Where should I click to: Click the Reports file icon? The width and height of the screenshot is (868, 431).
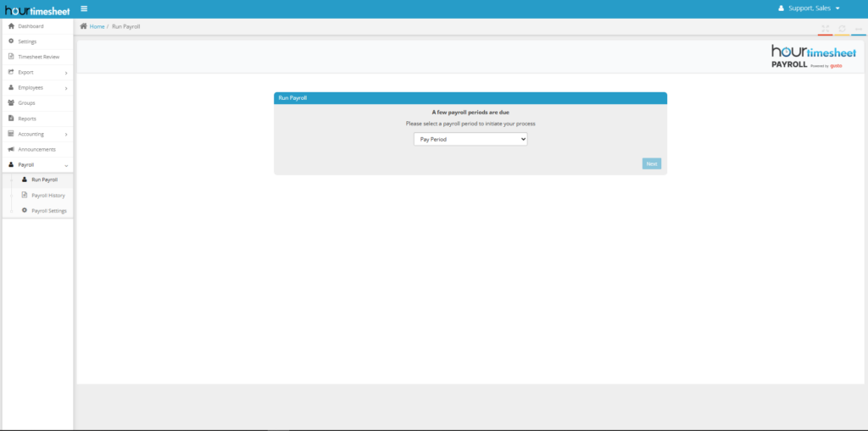[x=11, y=119]
